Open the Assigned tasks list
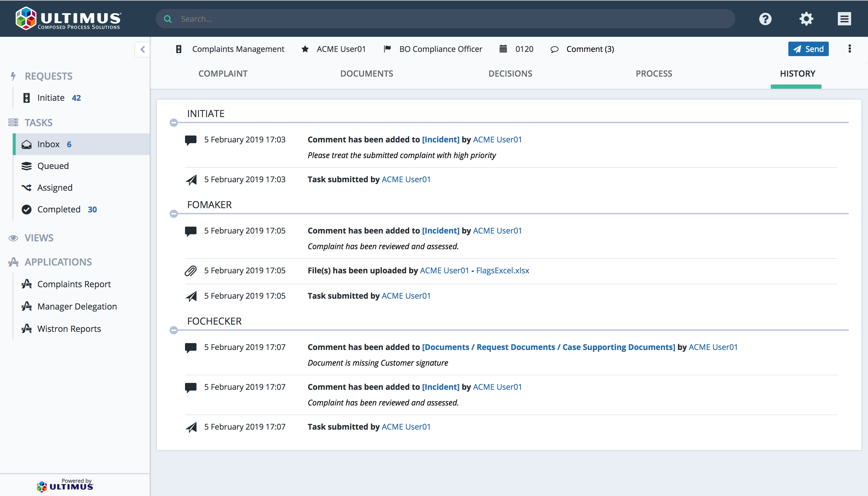The height and width of the screenshot is (496, 868). click(82, 188)
